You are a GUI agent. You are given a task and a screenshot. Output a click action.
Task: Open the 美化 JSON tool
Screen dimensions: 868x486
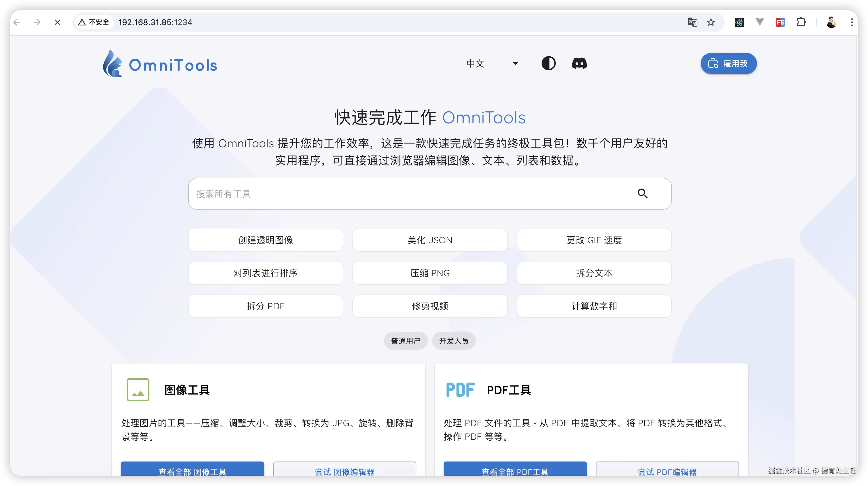tap(430, 240)
